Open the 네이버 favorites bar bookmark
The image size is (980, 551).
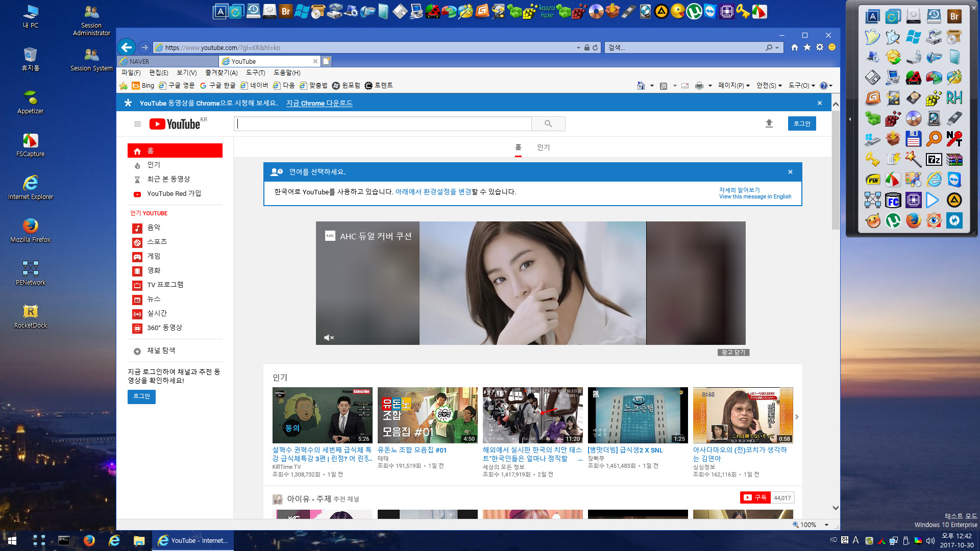point(254,86)
